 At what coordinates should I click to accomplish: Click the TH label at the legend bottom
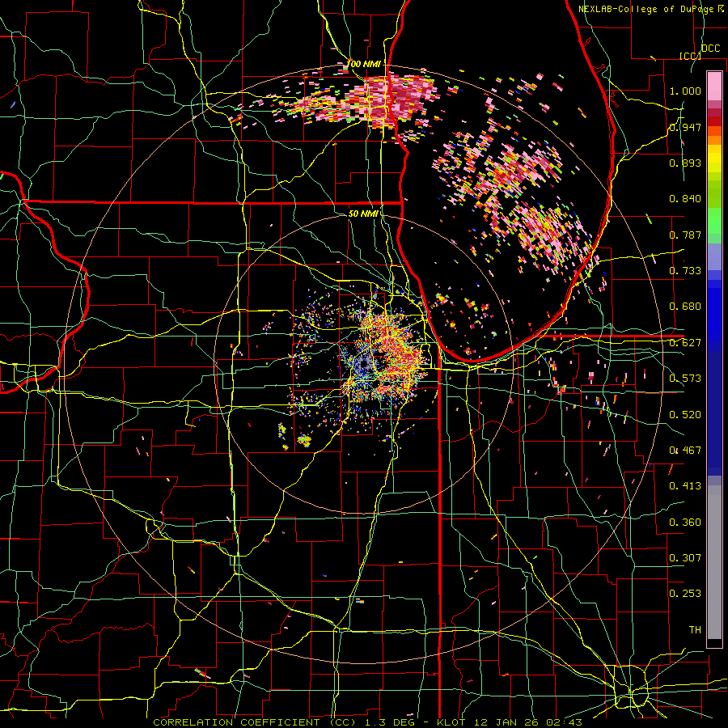tap(695, 630)
